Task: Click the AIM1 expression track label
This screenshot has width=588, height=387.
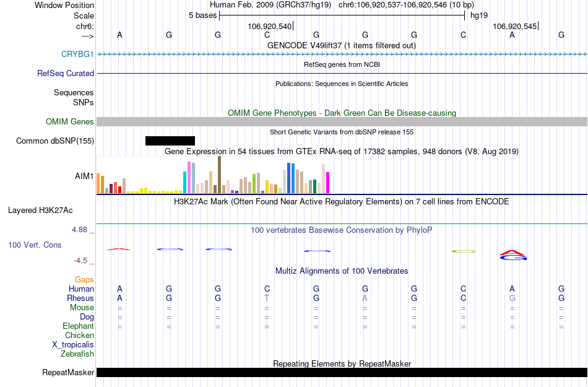Action: click(84, 176)
